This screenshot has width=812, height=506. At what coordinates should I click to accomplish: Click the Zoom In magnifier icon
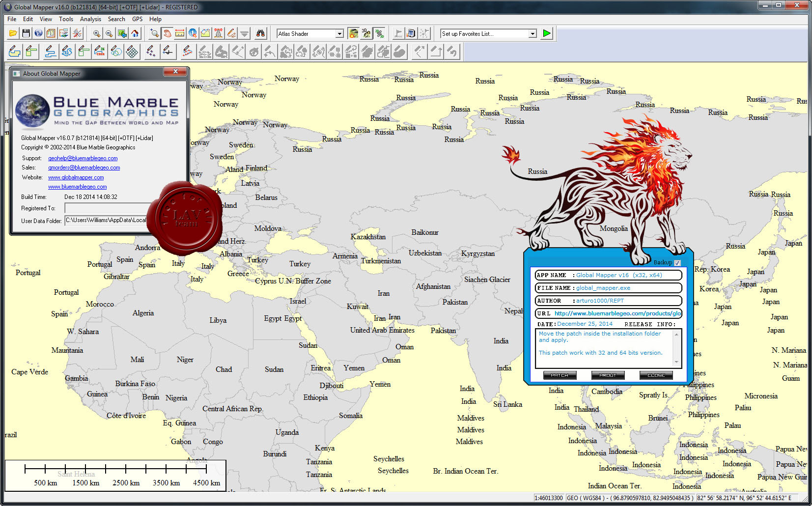click(97, 33)
